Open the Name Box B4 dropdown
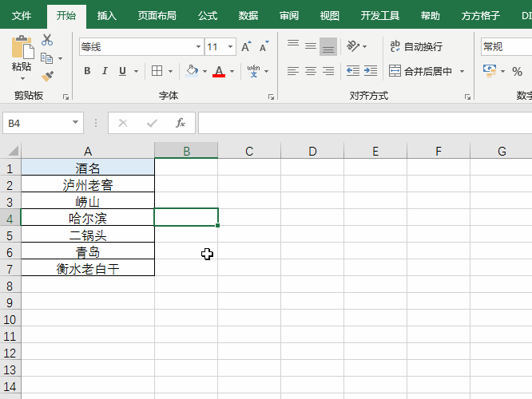Screen dimensions: 532x399 pyautogui.click(x=75, y=122)
